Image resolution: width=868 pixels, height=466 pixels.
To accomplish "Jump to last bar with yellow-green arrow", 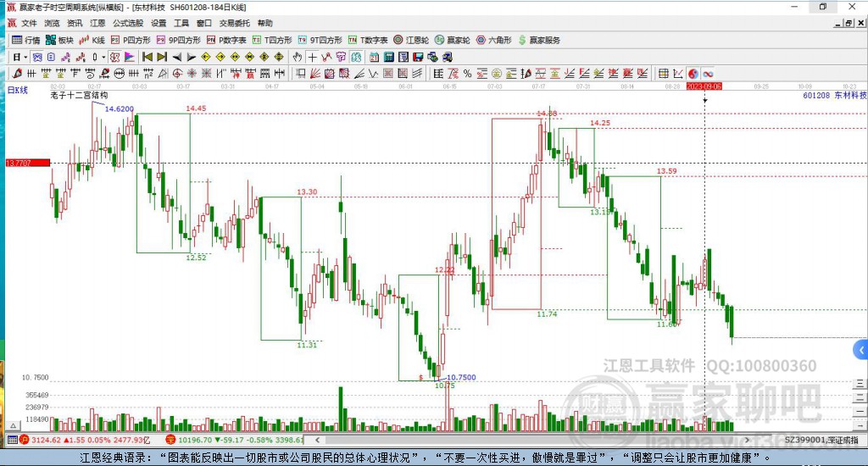I will (x=162, y=57).
